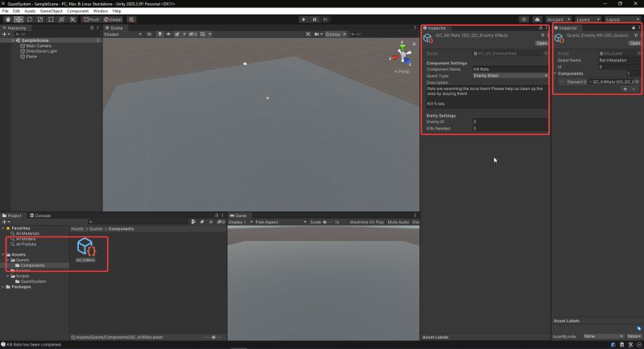This screenshot has height=349, width=644.
Task: Select the Rect transform tool
Action: (x=51, y=19)
